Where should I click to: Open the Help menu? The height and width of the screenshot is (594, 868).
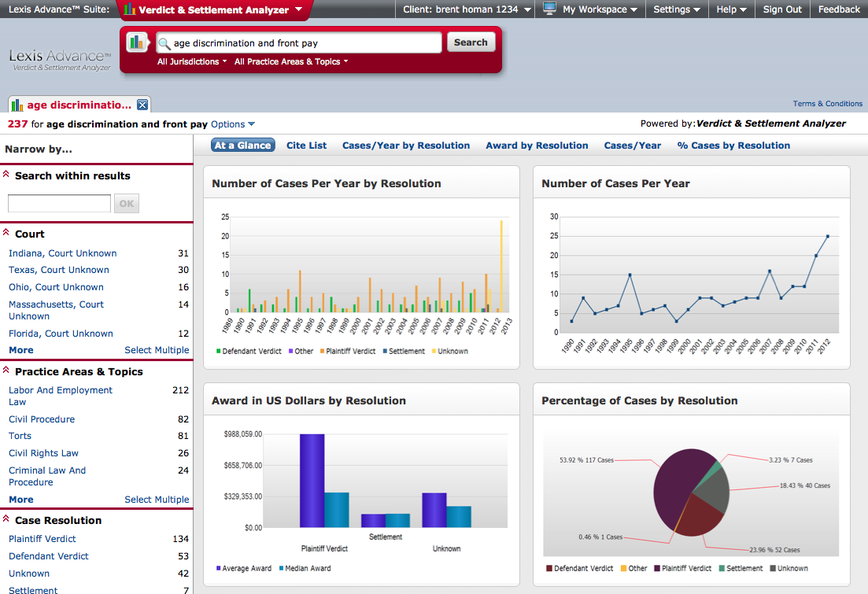click(x=731, y=9)
